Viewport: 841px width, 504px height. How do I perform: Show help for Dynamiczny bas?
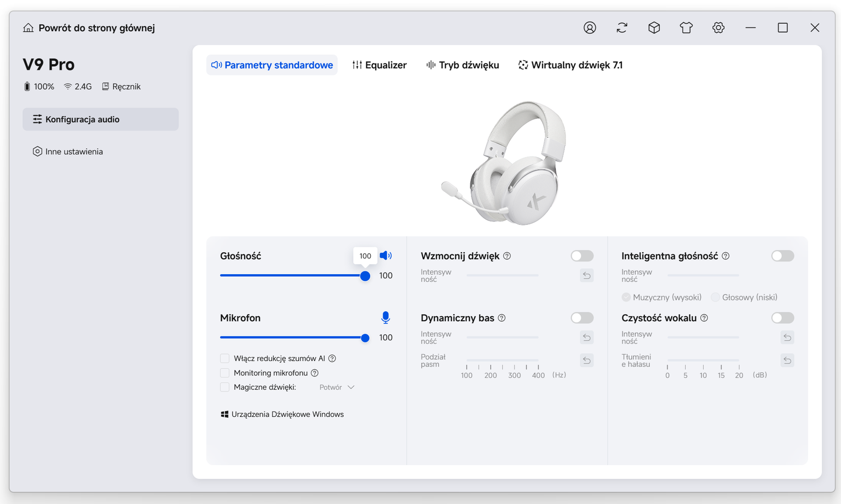[x=502, y=318]
